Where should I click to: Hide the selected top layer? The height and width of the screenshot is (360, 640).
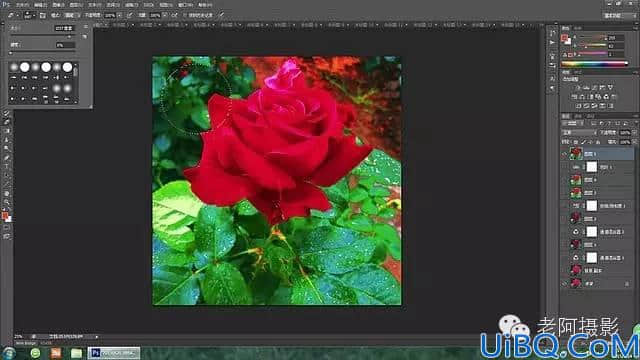click(565, 154)
